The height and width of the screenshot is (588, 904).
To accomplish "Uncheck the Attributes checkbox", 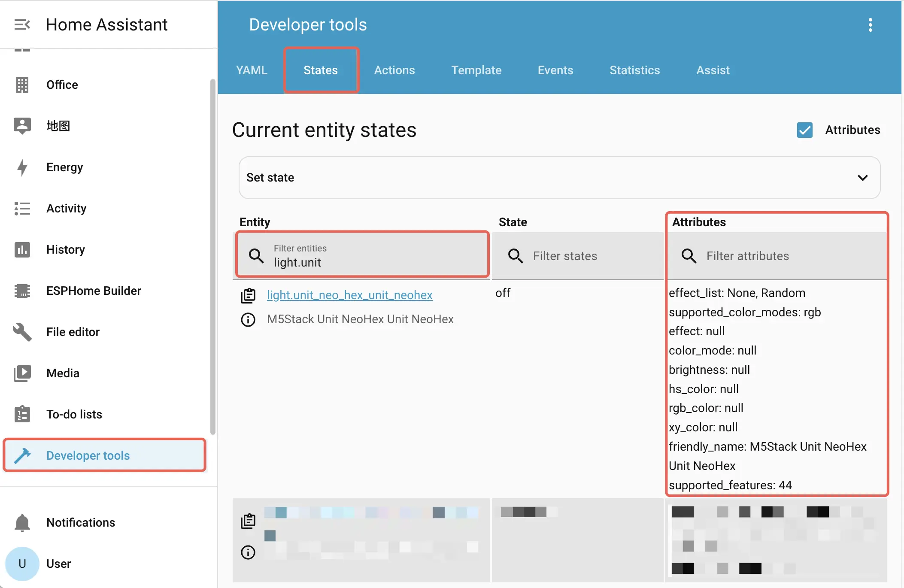I will (x=804, y=130).
